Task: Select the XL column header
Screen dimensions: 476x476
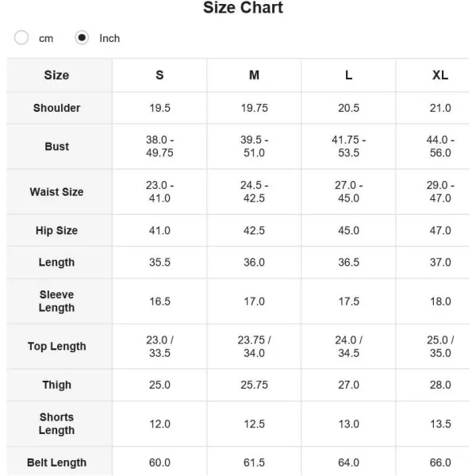Action: [x=440, y=75]
